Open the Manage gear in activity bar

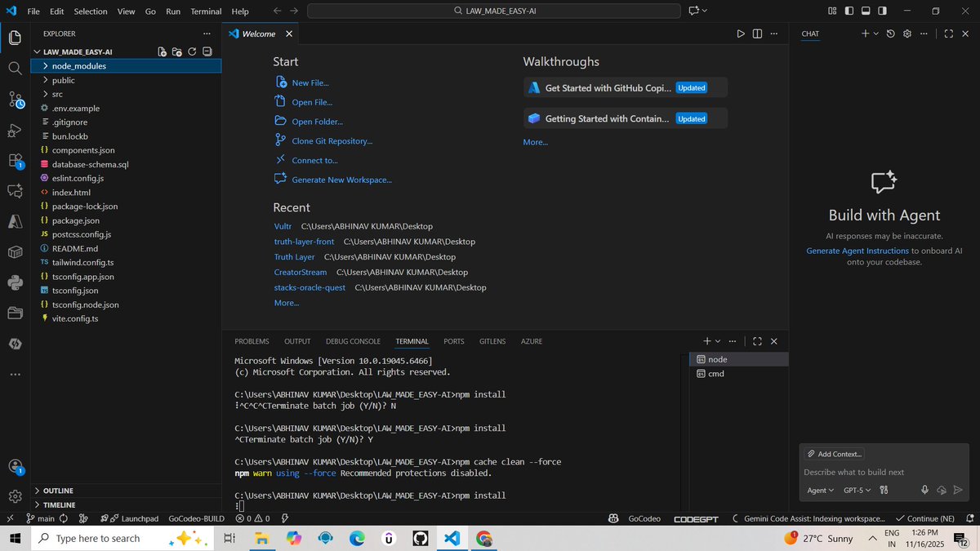coord(15,496)
